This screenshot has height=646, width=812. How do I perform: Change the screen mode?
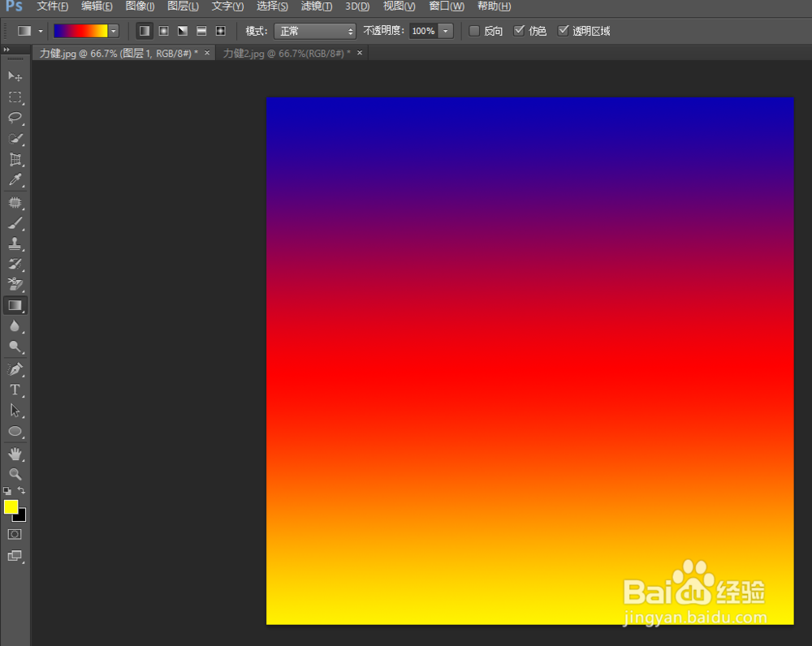click(15, 556)
